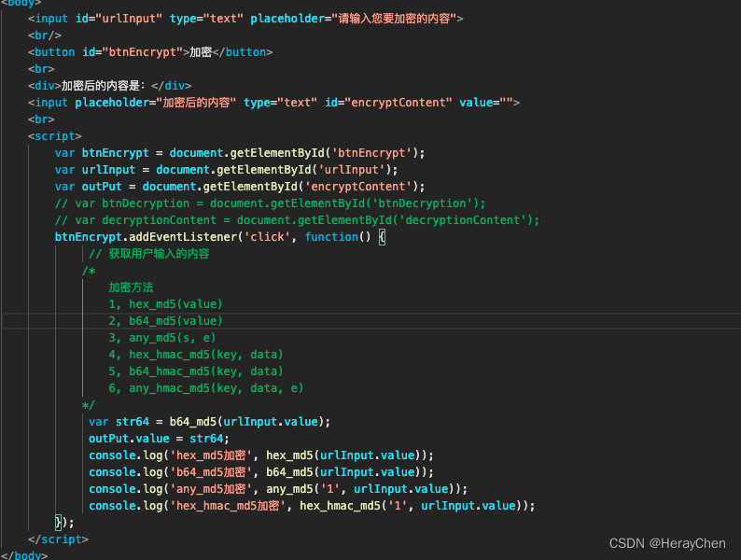Click the 'click' event string literal
This screenshot has height=560, width=741.
click(267, 237)
